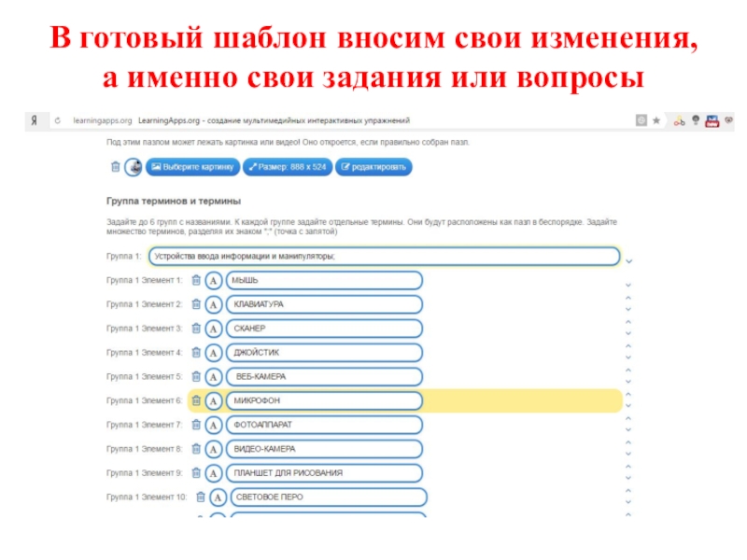Screen dimensions: 747x560
Task: Click the КЛАВИАТУРА input field
Action: click(324, 304)
